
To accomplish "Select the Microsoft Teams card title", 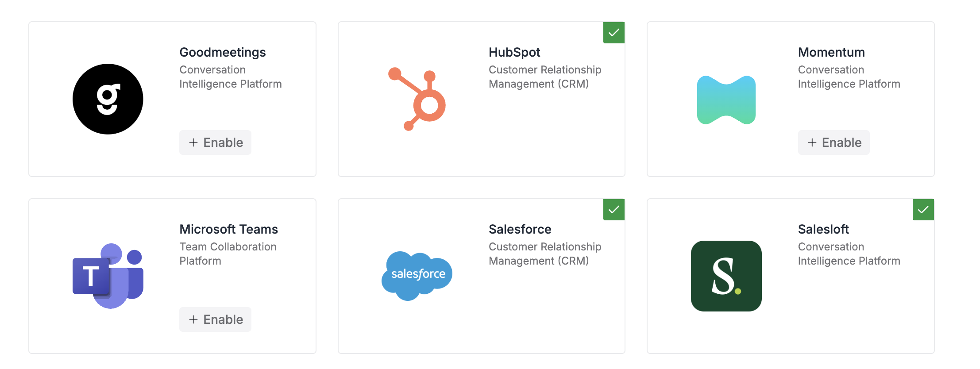I will (x=228, y=229).
